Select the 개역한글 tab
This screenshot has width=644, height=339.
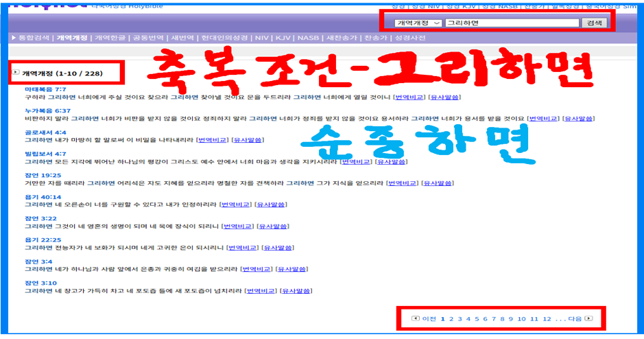coord(110,38)
